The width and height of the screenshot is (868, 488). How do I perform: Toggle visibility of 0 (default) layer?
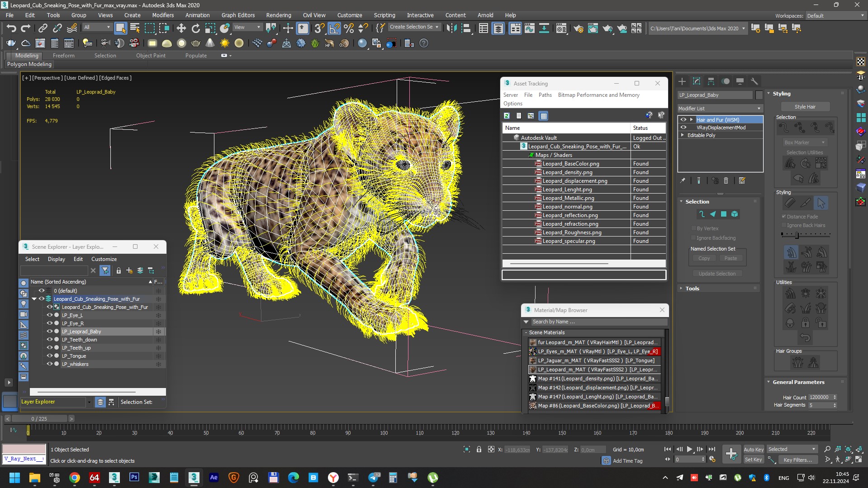click(41, 291)
